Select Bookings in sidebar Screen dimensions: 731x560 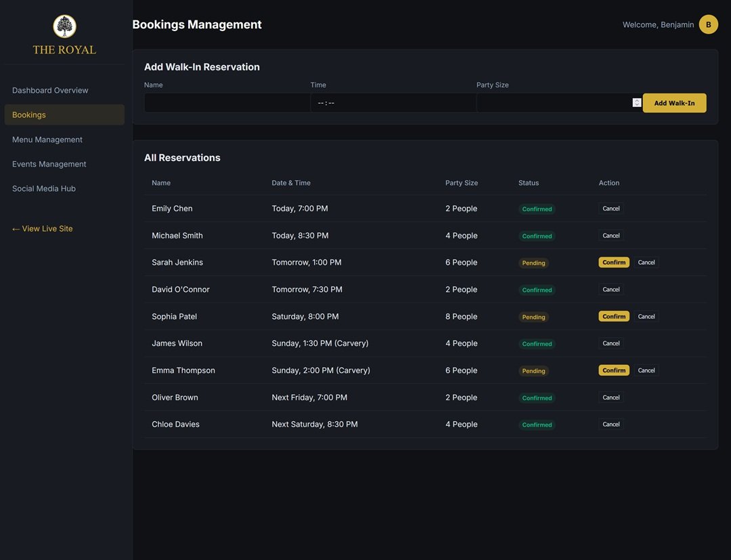[x=64, y=114]
